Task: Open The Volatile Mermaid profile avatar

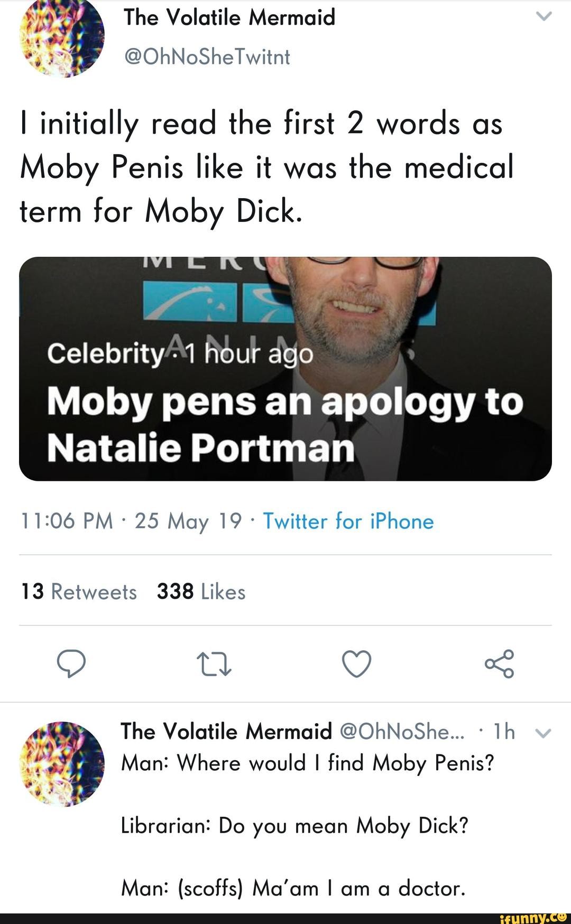Action: pyautogui.click(x=62, y=36)
